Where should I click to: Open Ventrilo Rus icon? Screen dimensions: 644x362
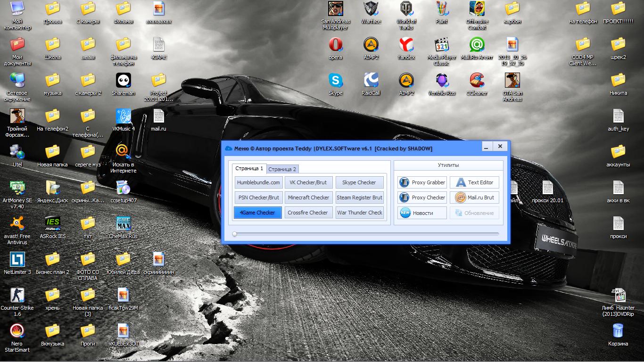click(x=442, y=84)
